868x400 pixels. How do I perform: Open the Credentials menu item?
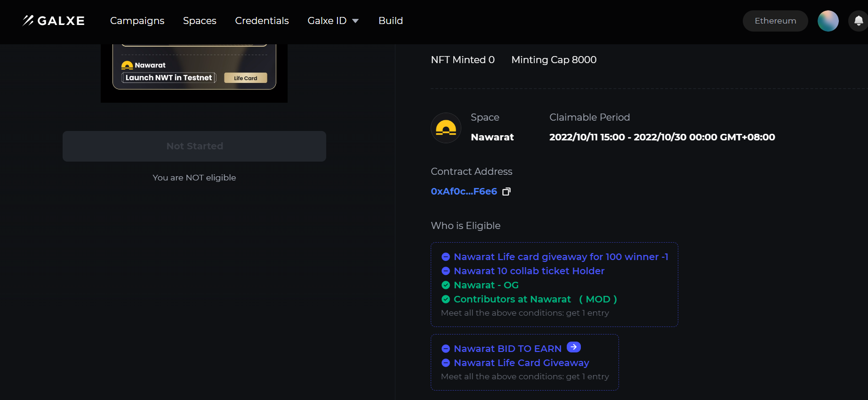point(262,21)
